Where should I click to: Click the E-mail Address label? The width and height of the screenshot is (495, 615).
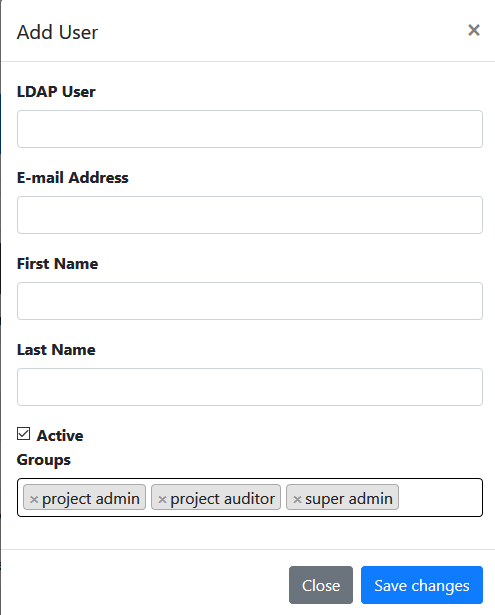(x=73, y=178)
